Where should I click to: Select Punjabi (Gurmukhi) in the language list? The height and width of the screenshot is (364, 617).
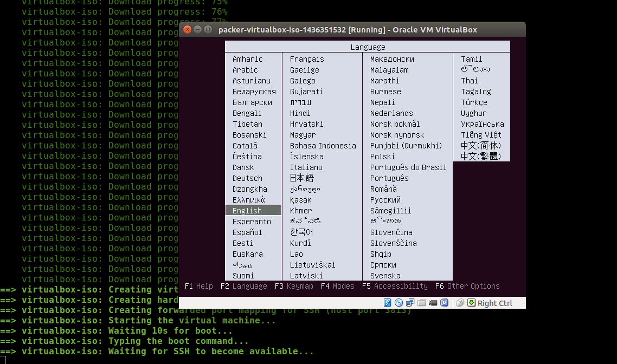(x=406, y=146)
